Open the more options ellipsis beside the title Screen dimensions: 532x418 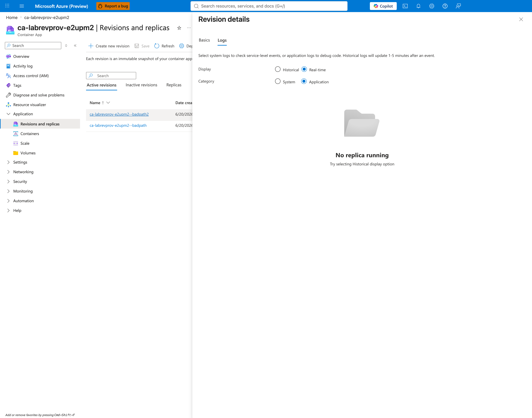pyautogui.click(x=189, y=28)
